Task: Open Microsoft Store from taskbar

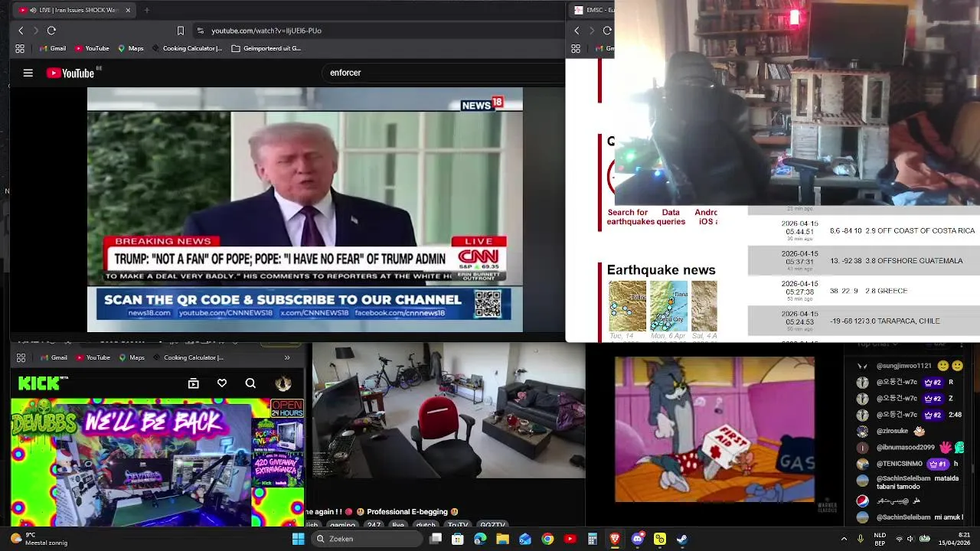Action: (x=458, y=539)
